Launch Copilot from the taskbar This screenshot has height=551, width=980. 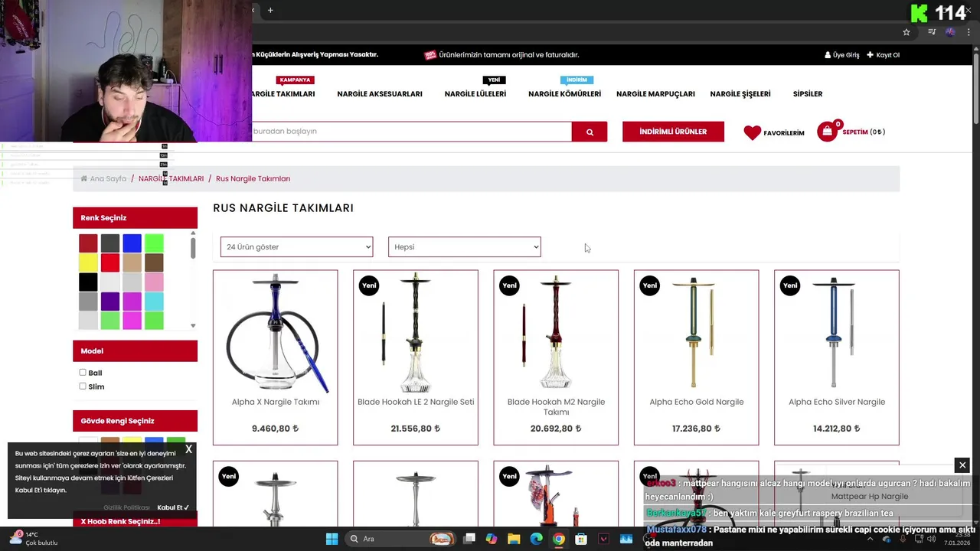[492, 539]
